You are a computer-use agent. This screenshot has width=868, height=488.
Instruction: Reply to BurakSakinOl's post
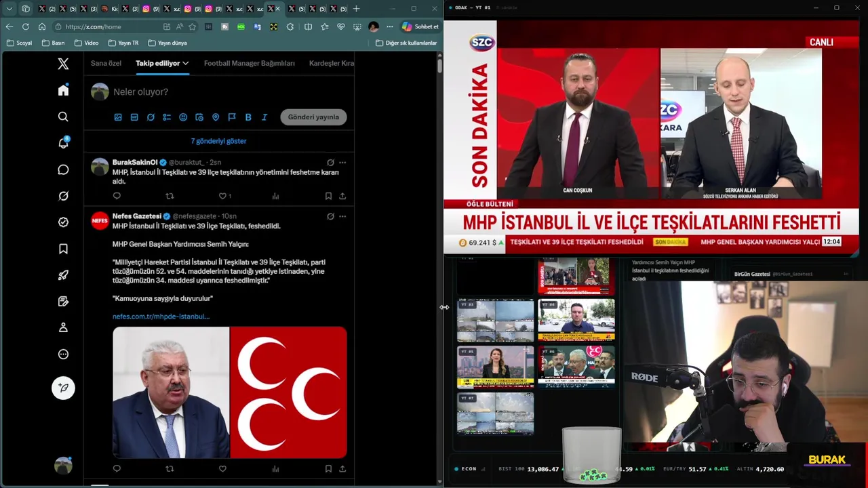pos(117,196)
